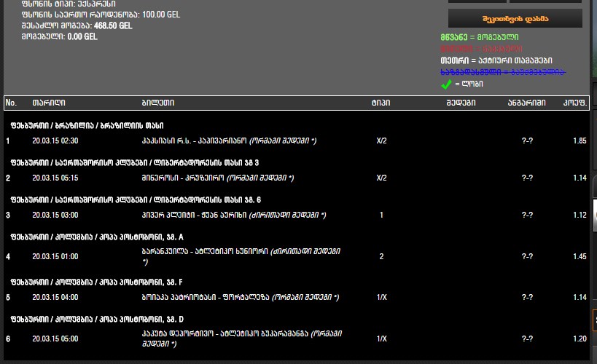The width and height of the screenshot is (597, 364).
Task: Click the კოეფ. column header
Action: click(x=575, y=103)
